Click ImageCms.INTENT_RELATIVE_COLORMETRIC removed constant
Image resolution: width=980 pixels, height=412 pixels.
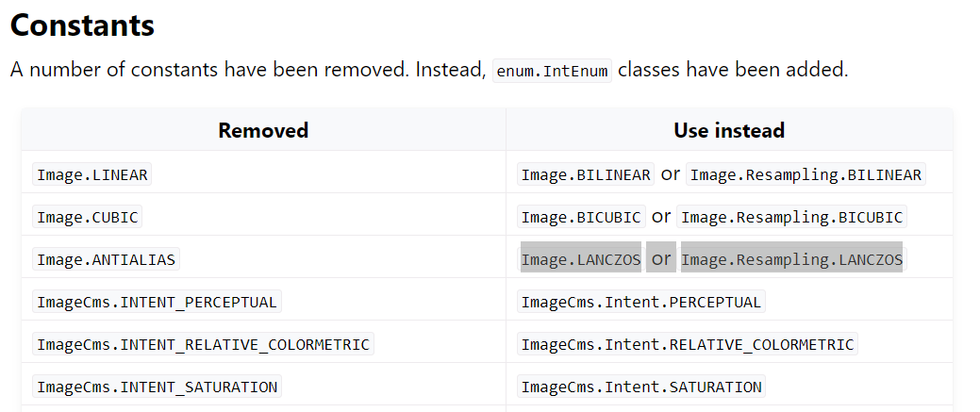[x=203, y=344]
